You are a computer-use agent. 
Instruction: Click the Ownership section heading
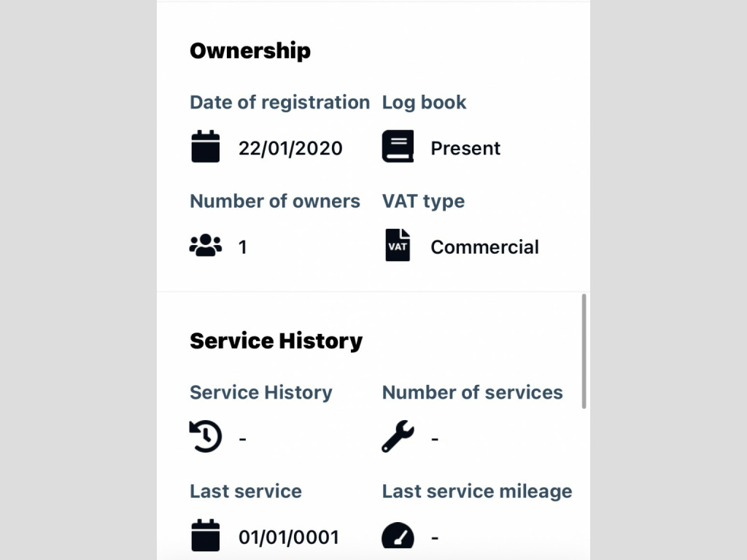pos(250,51)
